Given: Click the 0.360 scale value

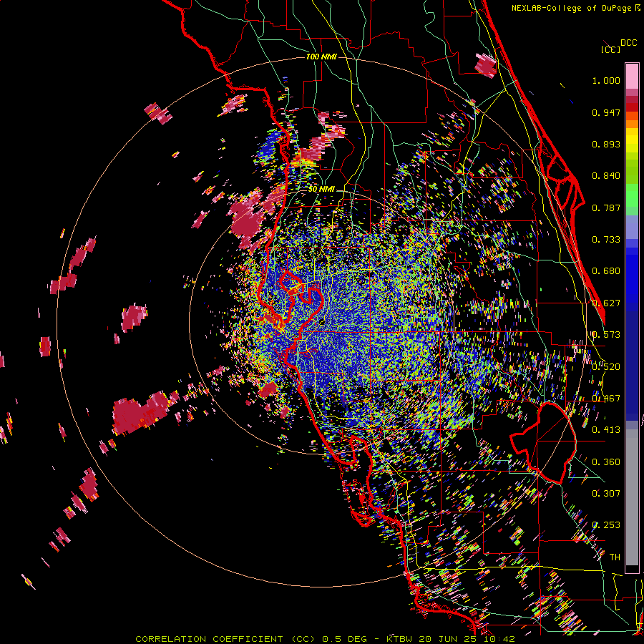Looking at the screenshot, I should pos(606,462).
